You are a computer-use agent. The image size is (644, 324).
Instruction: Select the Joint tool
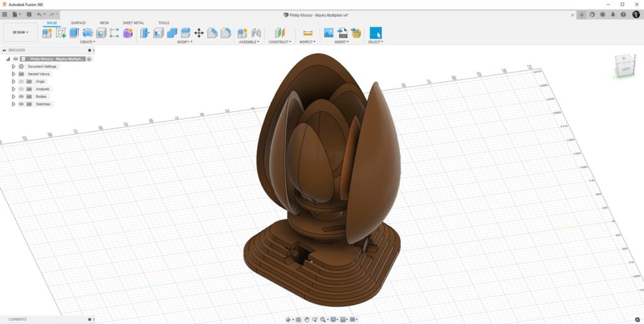[x=256, y=33]
